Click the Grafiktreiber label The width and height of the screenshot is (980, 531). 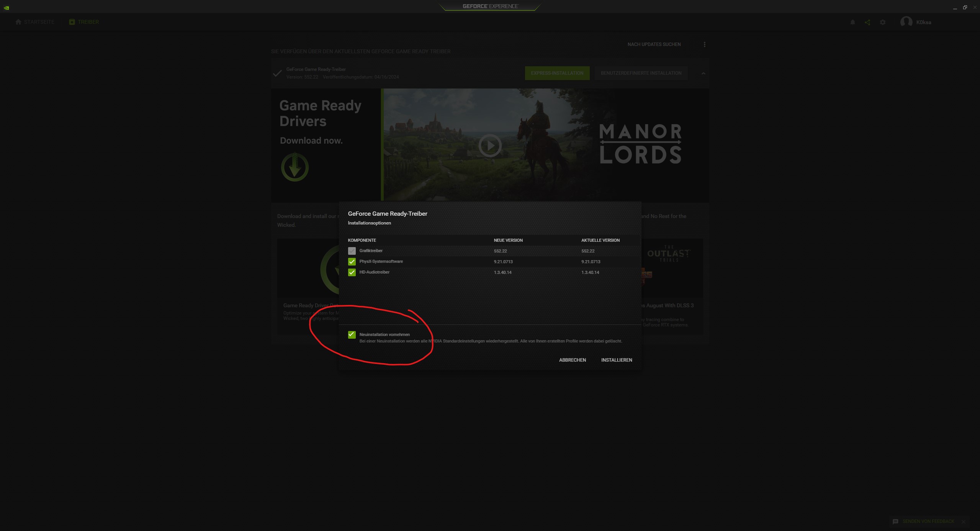[x=371, y=251]
